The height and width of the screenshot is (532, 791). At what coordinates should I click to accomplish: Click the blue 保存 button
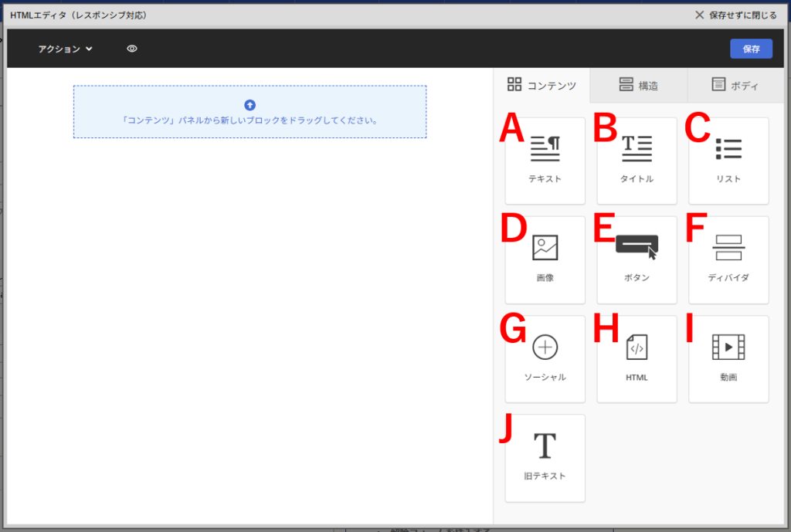coord(751,49)
